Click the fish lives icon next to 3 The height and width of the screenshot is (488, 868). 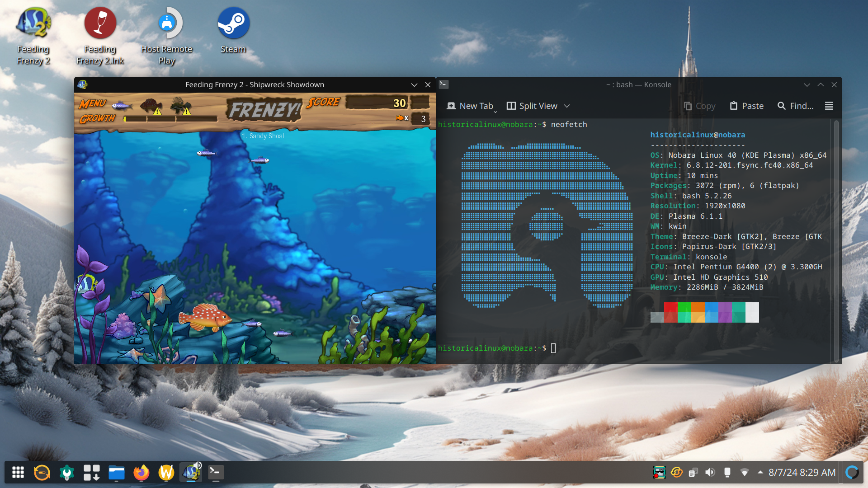click(401, 118)
